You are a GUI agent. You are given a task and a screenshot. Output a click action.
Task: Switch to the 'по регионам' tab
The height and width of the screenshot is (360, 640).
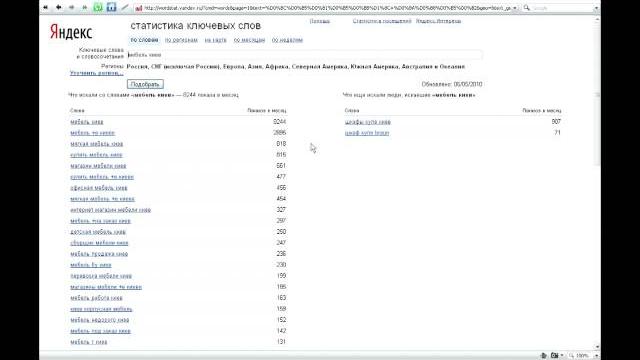(181, 40)
